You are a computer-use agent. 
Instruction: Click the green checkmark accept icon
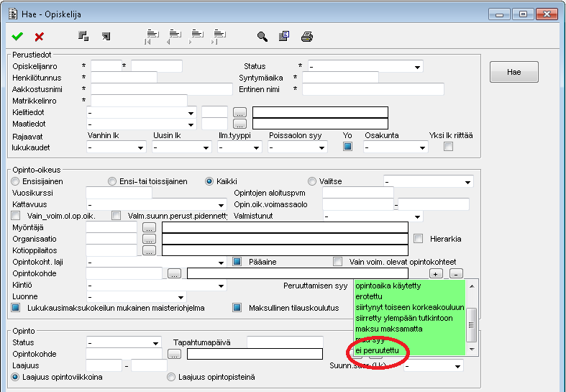pos(17,37)
